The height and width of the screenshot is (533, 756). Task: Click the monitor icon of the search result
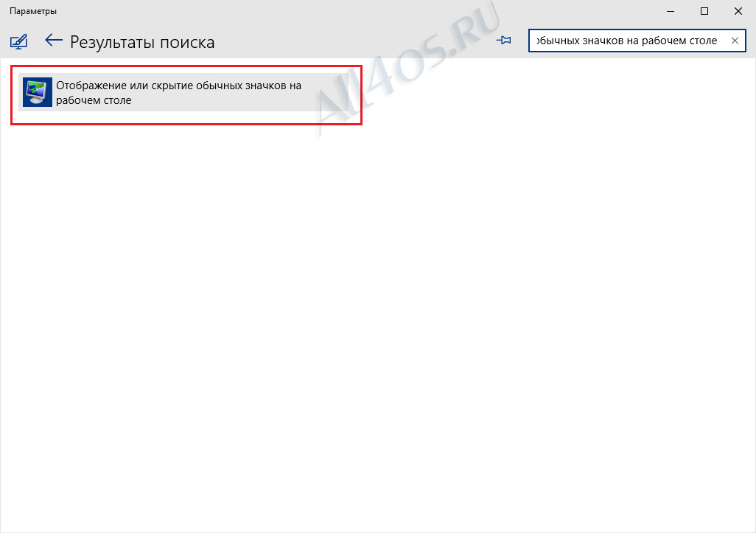point(38,92)
